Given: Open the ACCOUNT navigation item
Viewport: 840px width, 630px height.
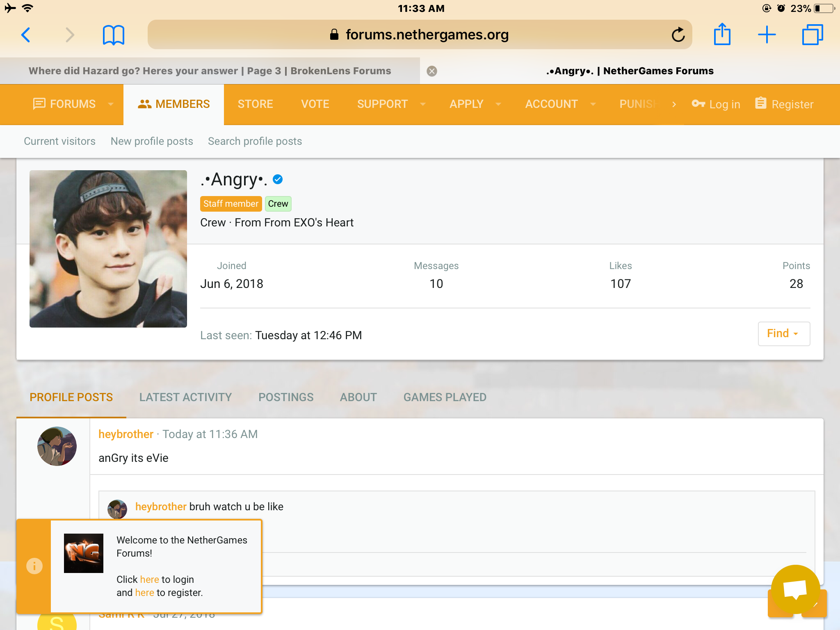Looking at the screenshot, I should (x=552, y=104).
